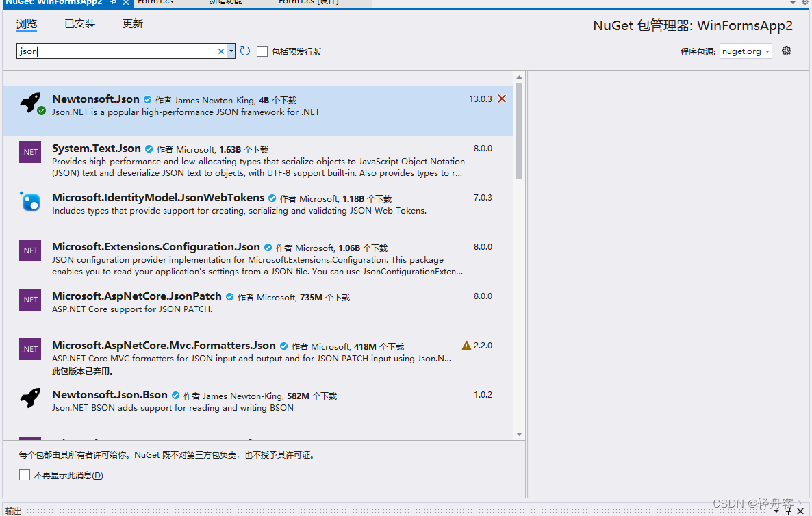Select the Microsoft.AspNetCore.Mvc.Formatters.Json package title
This screenshot has width=812, height=516.
[164, 345]
